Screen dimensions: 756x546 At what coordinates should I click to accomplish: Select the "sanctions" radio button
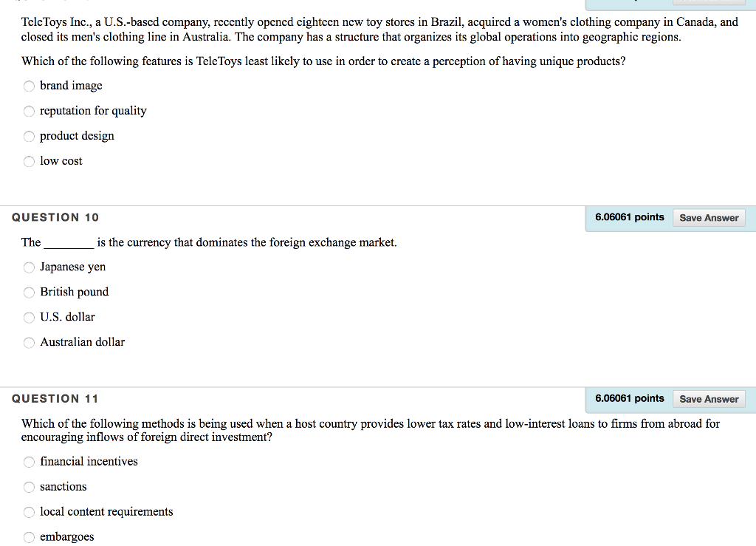[x=29, y=487]
